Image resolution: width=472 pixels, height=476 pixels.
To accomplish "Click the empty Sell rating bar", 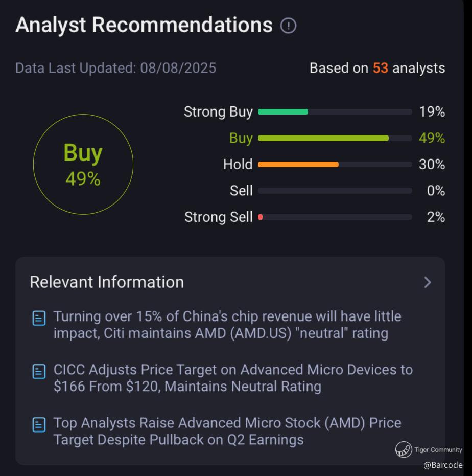I will click(335, 191).
